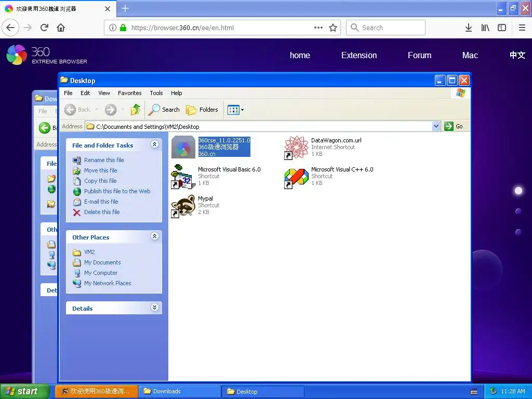Close the 360 browser tab
Screen dimensions: 532x399
tap(108, 9)
